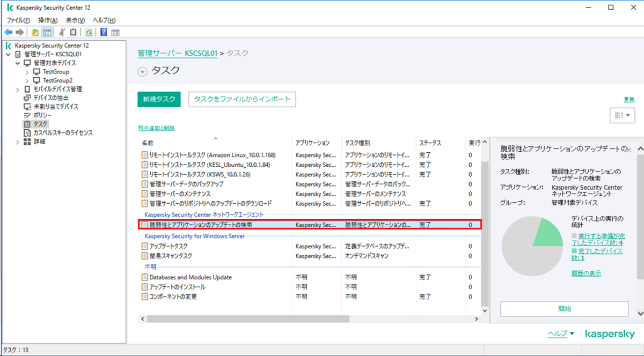
Task: Click the 管理サーバー KSCSQL01 breadcrumb link
Action: coord(178,54)
